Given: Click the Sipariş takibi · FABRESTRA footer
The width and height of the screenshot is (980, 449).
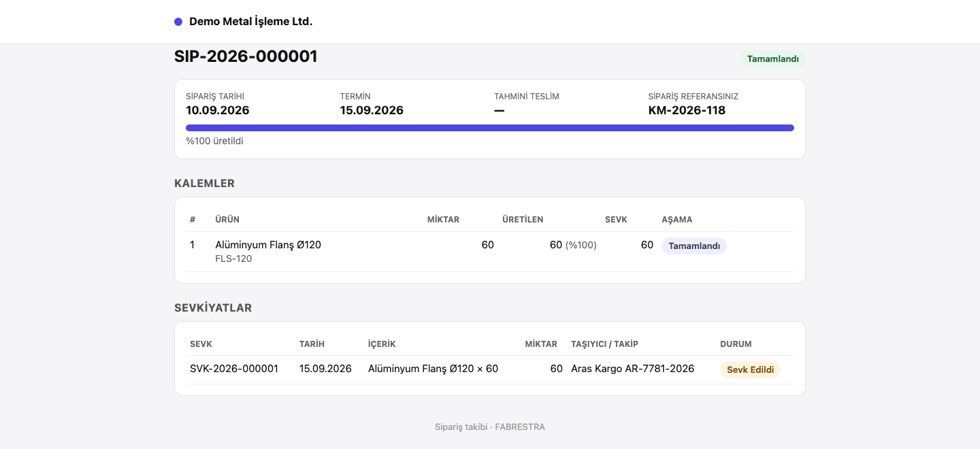Looking at the screenshot, I should [490, 427].
